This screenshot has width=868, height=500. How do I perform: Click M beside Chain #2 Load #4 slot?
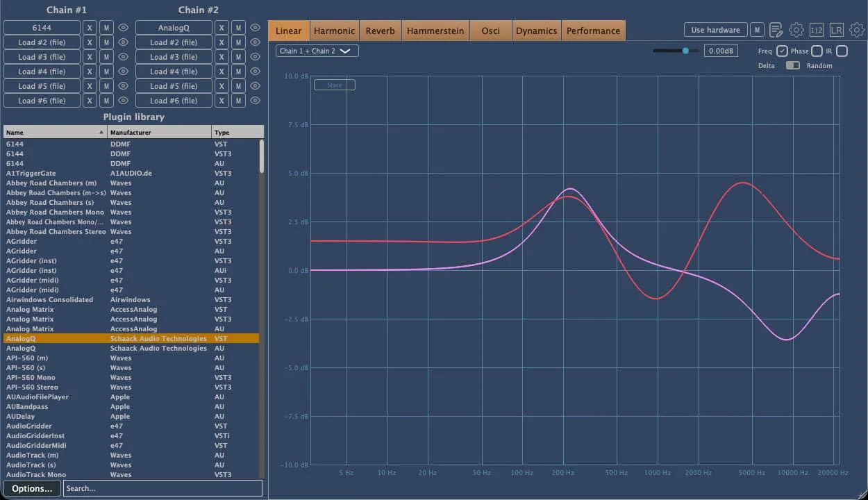click(x=238, y=72)
